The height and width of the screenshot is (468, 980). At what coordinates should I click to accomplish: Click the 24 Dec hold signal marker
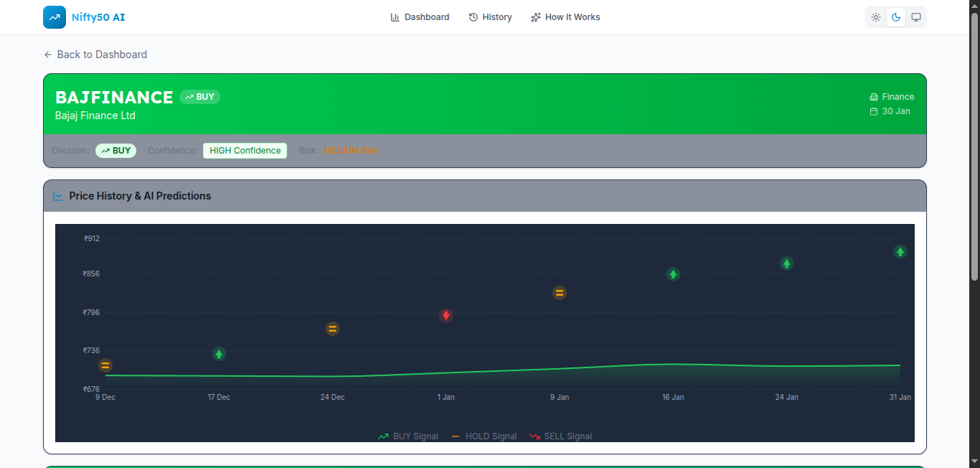coord(332,329)
